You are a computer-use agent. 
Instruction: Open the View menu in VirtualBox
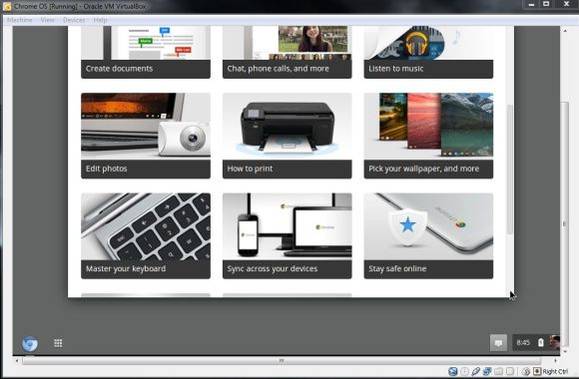click(x=47, y=20)
